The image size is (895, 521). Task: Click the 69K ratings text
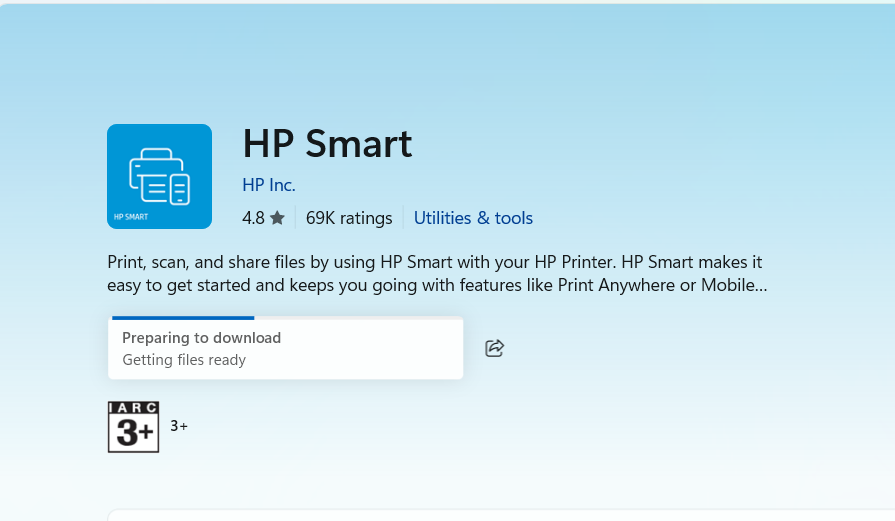point(349,218)
